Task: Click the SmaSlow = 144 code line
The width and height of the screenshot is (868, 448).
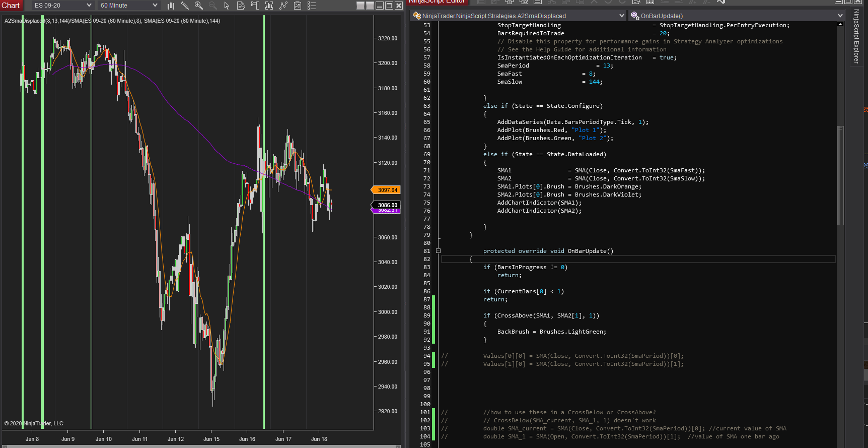Action: (x=550, y=82)
